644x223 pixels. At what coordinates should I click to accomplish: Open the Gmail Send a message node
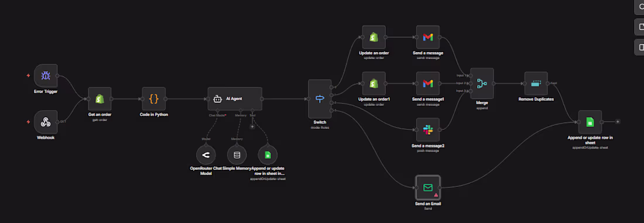[427, 37]
